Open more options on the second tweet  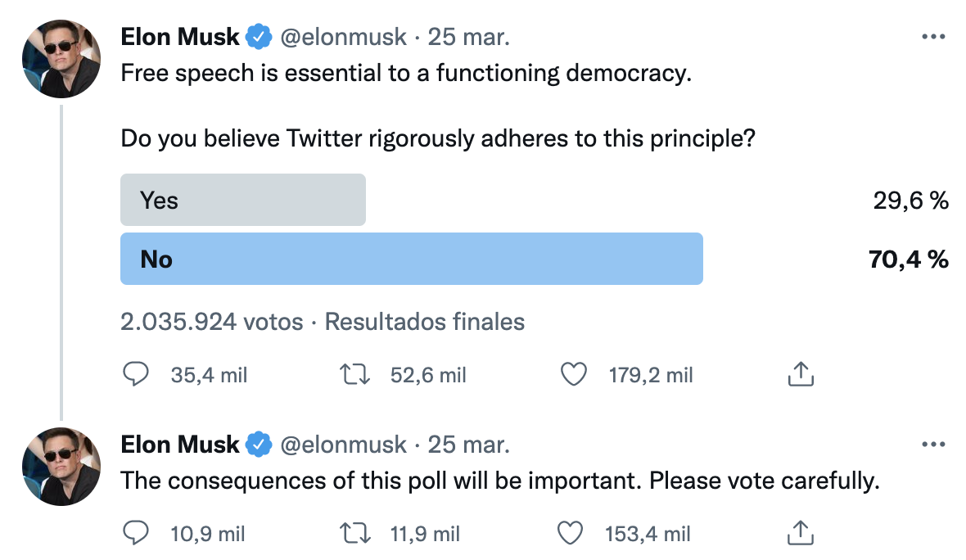click(933, 445)
